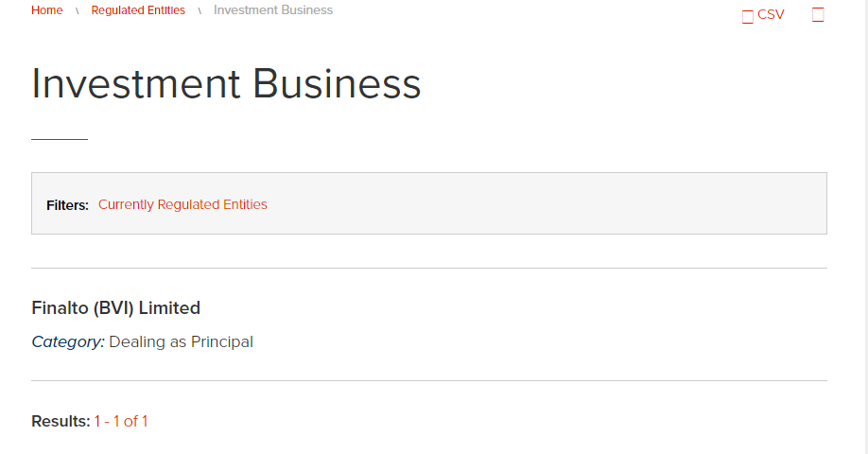Open the Regulated Entities breadcrumb link
The image size is (868, 454).
[138, 10]
